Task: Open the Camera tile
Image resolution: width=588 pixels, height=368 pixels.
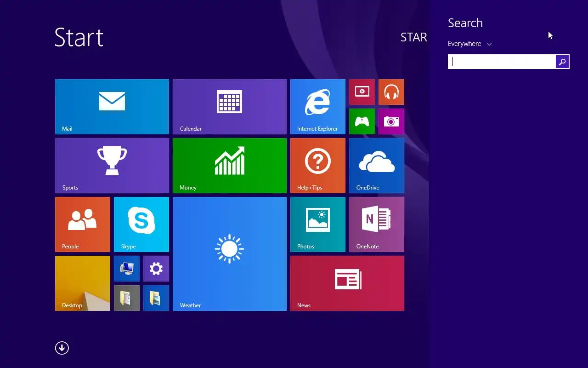Action: pos(391,121)
